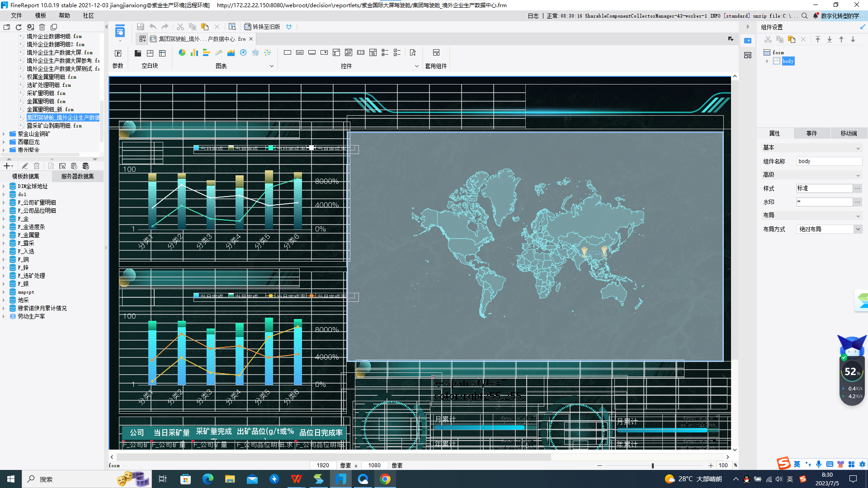Image resolution: width=868 pixels, height=488 pixels.
Task: Expand the 紫金山金铜矿 folder
Action: coord(4,134)
